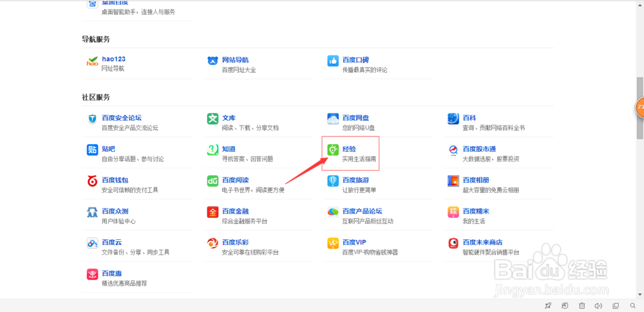Click the 百度钱包 red icon
Viewport: 644px width, 312px height.
(x=92, y=181)
